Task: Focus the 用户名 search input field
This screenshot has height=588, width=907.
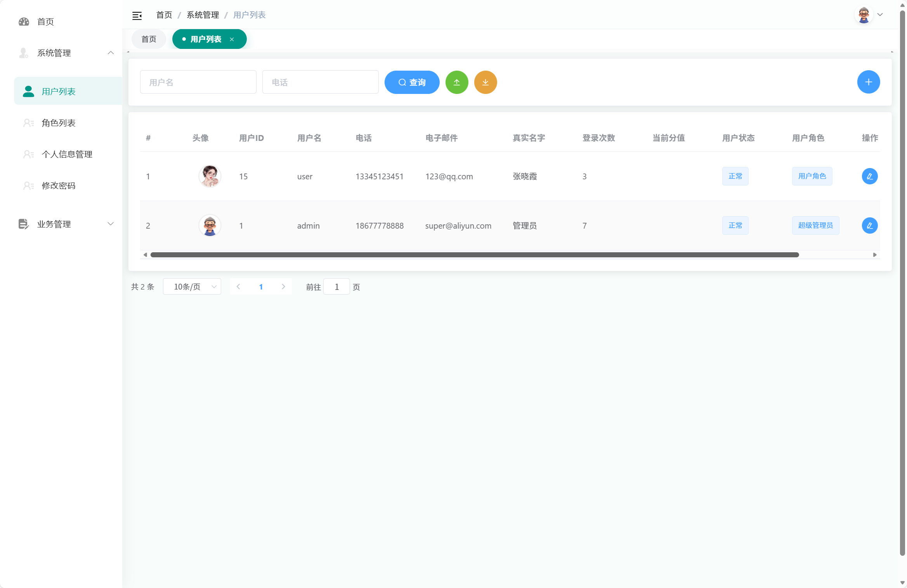Action: pyautogui.click(x=198, y=82)
